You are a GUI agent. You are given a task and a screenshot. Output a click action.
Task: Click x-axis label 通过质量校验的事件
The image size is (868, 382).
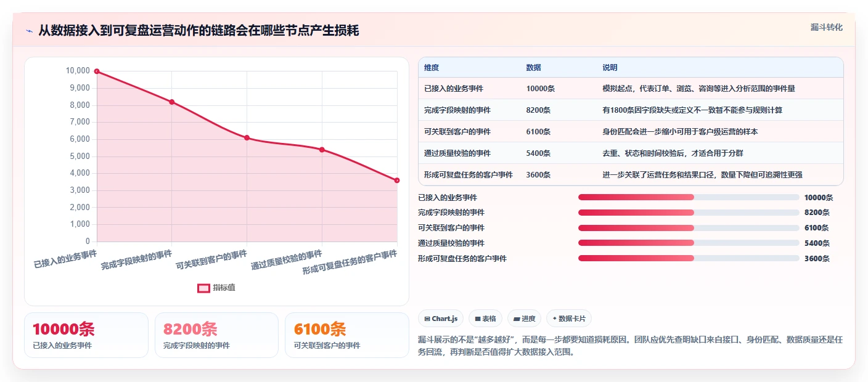287,260
